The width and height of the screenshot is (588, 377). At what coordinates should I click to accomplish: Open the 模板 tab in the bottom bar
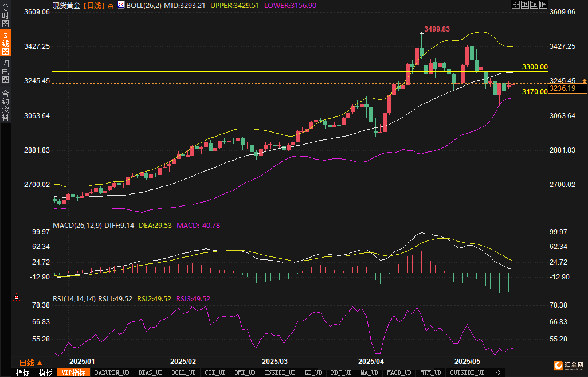click(46, 372)
